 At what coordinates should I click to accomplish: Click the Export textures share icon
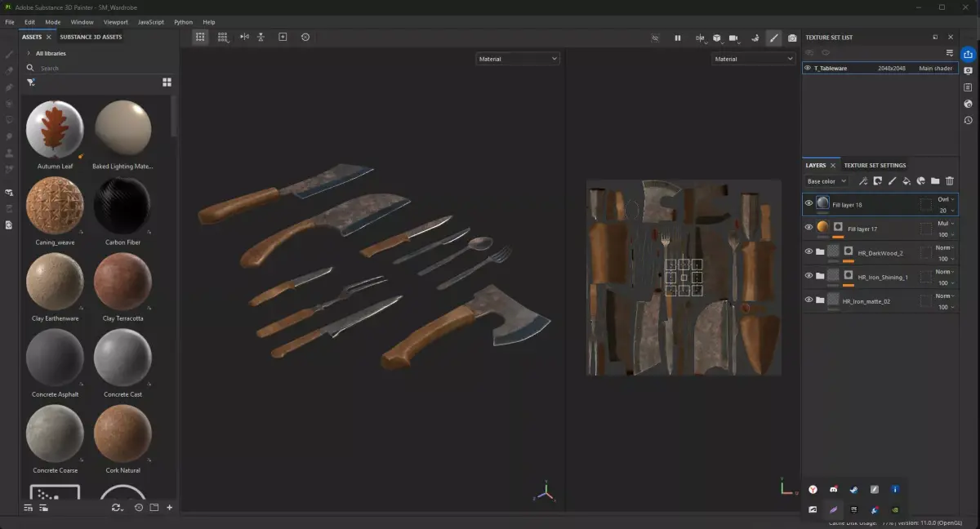(x=968, y=55)
